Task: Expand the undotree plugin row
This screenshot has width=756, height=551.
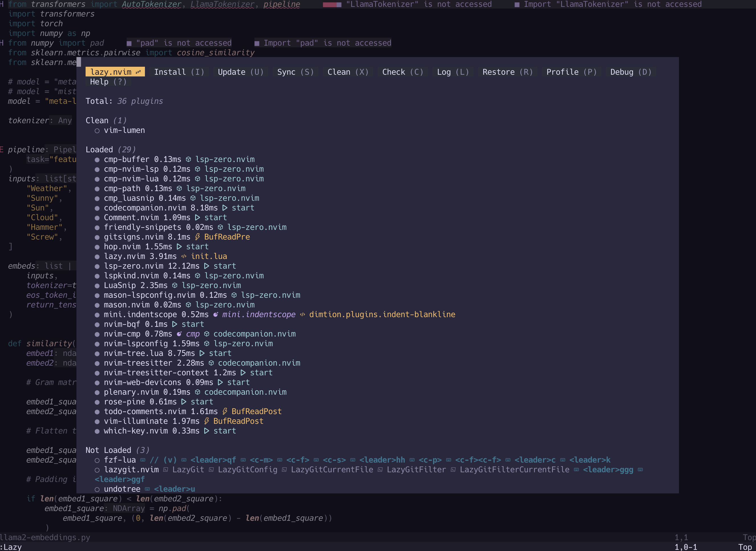Action: (145, 489)
